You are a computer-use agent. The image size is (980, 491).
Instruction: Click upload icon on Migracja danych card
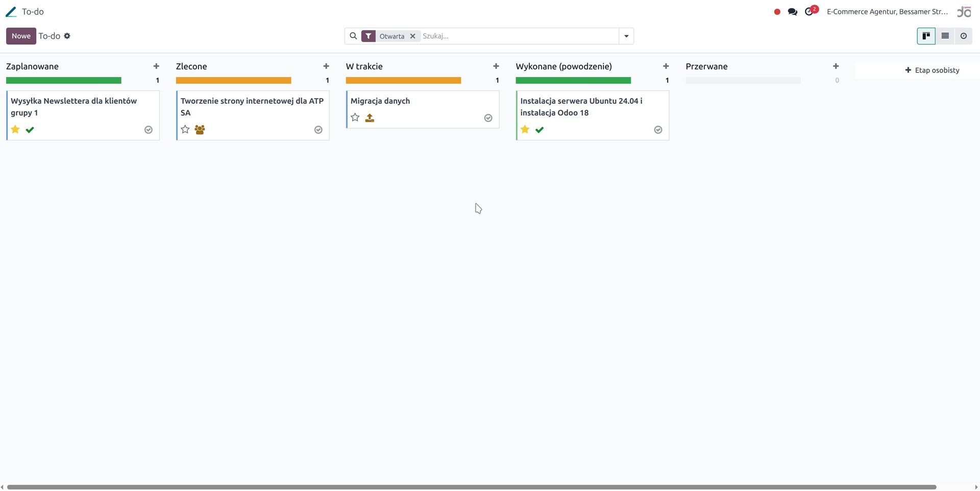coord(370,118)
